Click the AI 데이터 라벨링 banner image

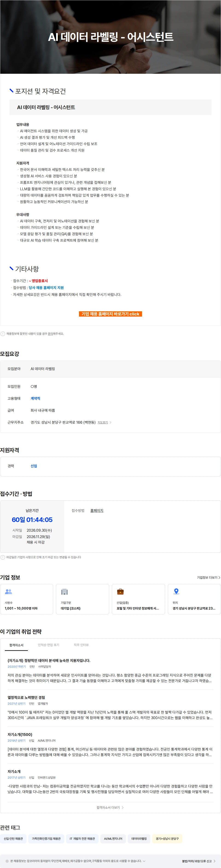[110, 37]
